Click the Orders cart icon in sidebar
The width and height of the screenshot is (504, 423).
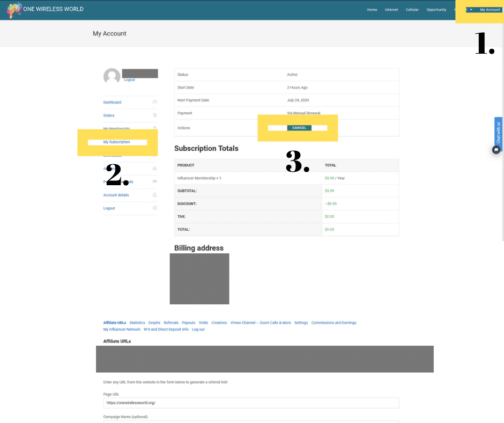pyautogui.click(x=154, y=115)
